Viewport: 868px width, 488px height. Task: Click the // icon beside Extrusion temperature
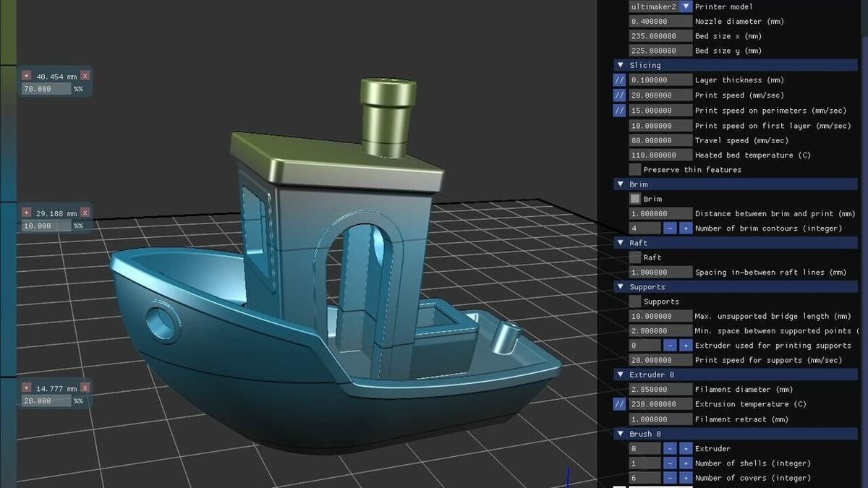click(x=619, y=404)
